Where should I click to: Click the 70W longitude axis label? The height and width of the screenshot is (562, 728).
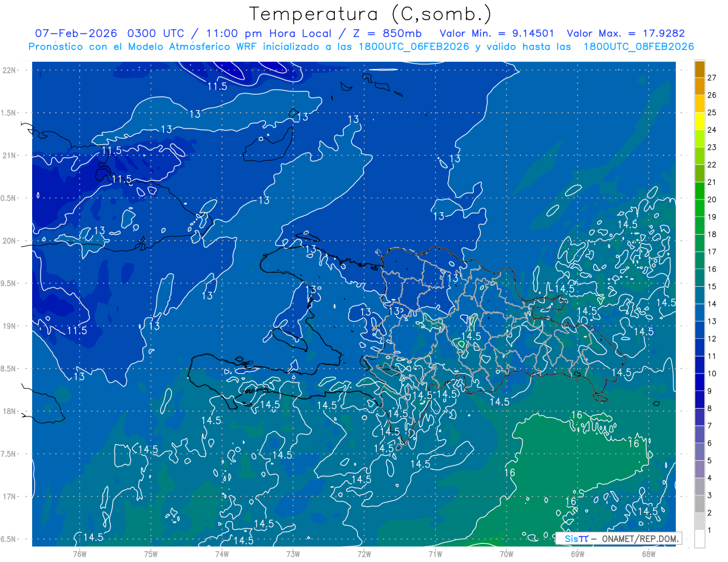507,554
